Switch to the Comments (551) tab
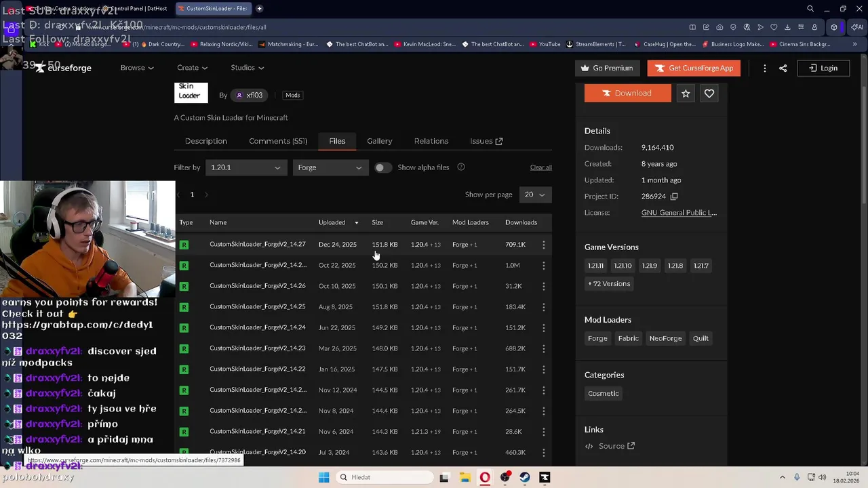 pyautogui.click(x=278, y=141)
